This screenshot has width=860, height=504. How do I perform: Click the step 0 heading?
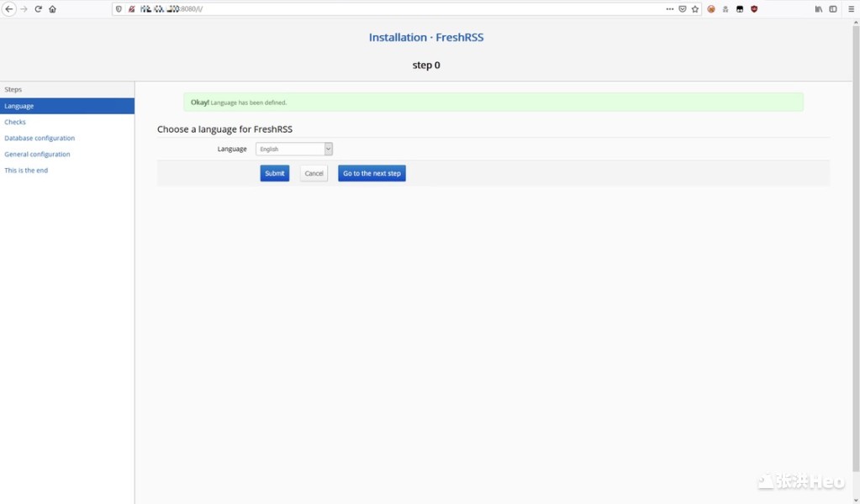(426, 66)
